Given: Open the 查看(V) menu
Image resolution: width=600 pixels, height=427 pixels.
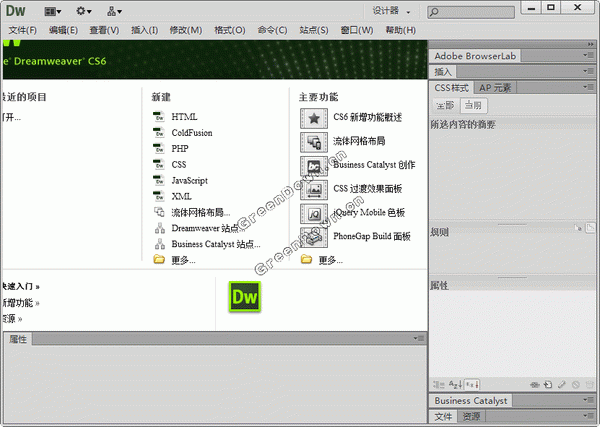Looking at the screenshot, I should (104, 30).
